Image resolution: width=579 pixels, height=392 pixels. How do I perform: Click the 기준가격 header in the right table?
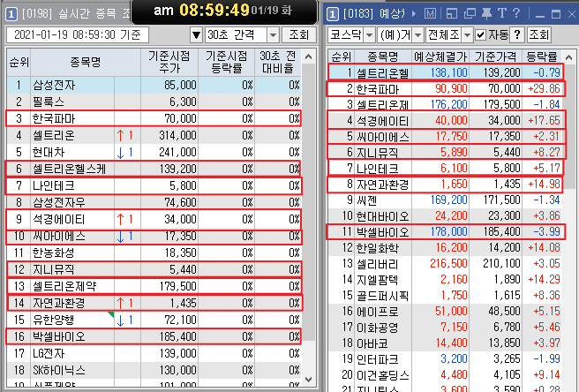pyautogui.click(x=495, y=57)
